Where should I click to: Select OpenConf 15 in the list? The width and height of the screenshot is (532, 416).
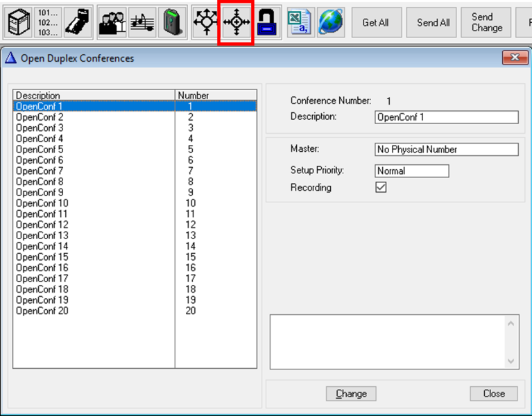coord(135,257)
